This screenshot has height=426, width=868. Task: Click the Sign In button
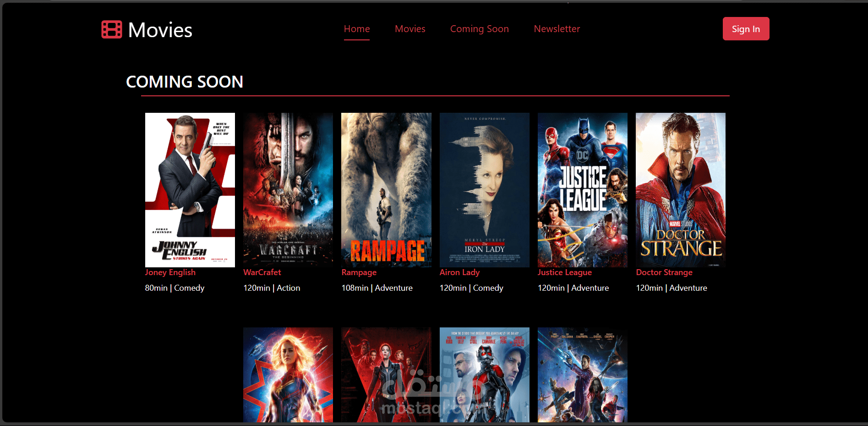[x=746, y=29]
